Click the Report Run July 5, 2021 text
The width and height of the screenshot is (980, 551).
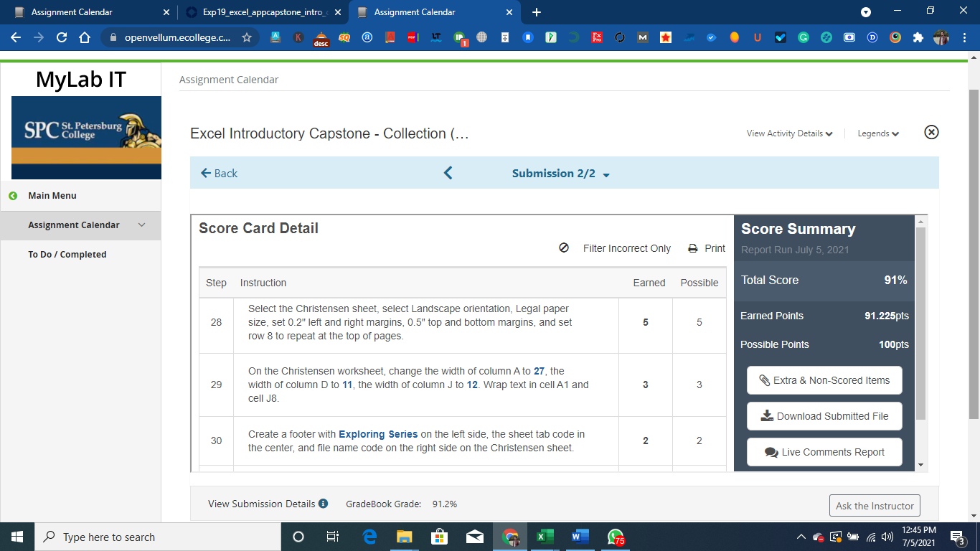(x=795, y=250)
